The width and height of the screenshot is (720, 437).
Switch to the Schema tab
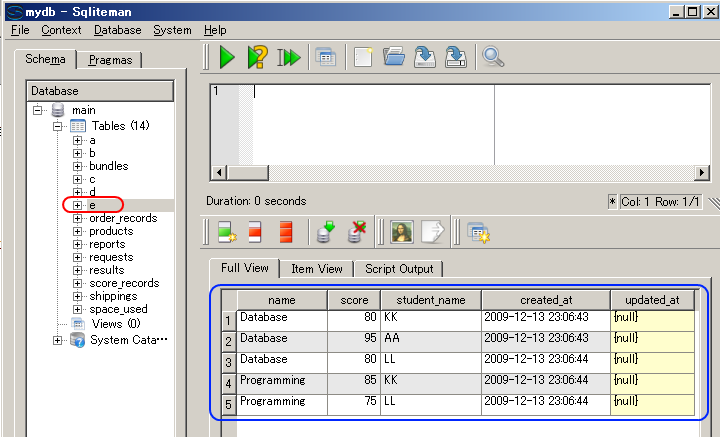click(45, 59)
